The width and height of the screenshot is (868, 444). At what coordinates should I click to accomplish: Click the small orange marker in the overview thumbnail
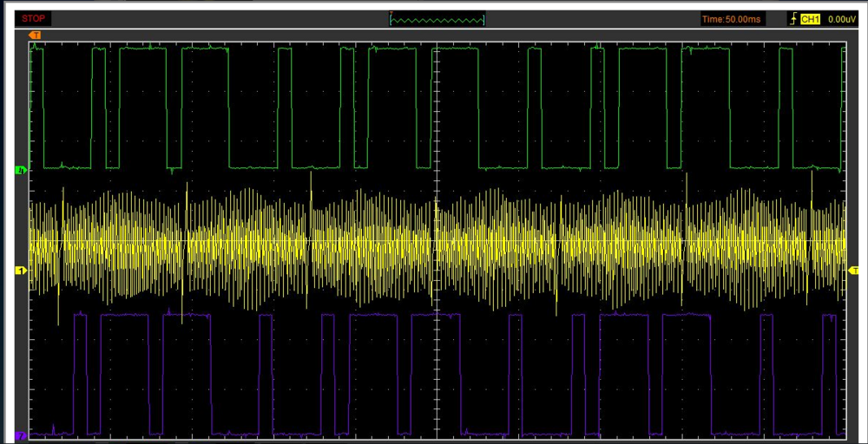coord(392,12)
